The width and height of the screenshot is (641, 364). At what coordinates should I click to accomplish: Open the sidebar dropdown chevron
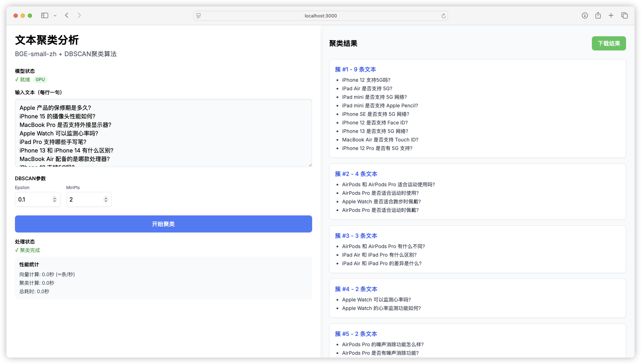tap(55, 16)
